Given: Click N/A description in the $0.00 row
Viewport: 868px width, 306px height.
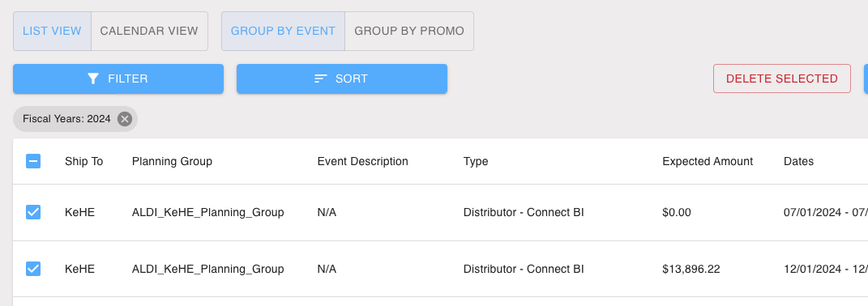Looking at the screenshot, I should point(327,212).
